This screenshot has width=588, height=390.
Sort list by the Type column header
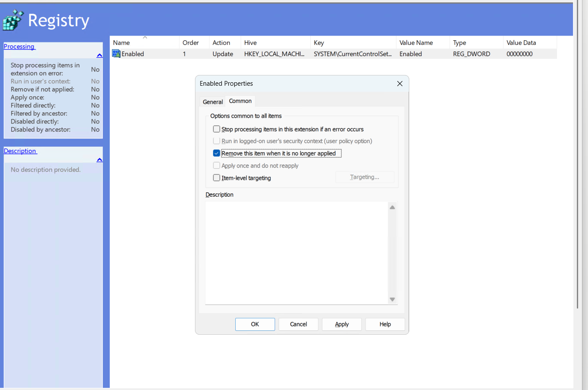pyautogui.click(x=477, y=42)
